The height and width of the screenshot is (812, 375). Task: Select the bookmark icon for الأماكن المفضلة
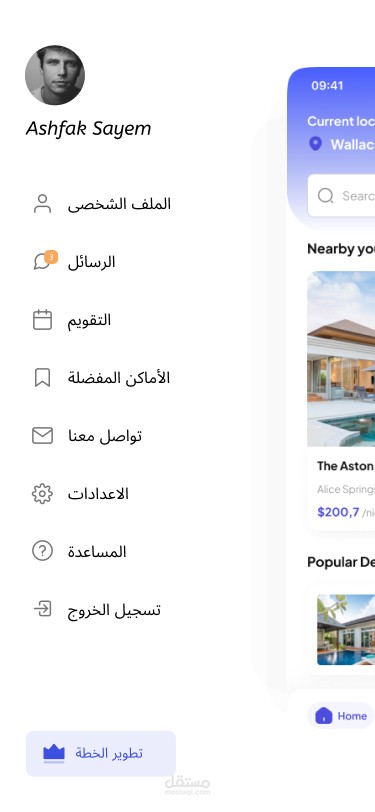point(42,378)
